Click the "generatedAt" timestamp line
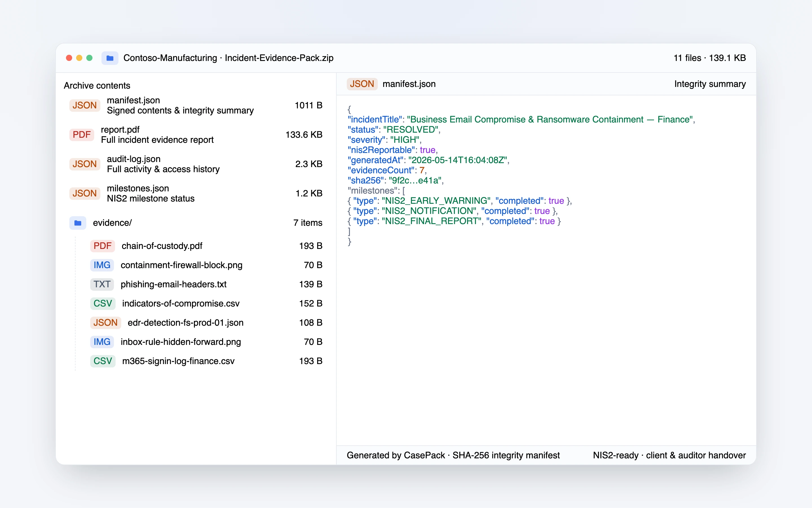The width and height of the screenshot is (812, 508). 429,160
